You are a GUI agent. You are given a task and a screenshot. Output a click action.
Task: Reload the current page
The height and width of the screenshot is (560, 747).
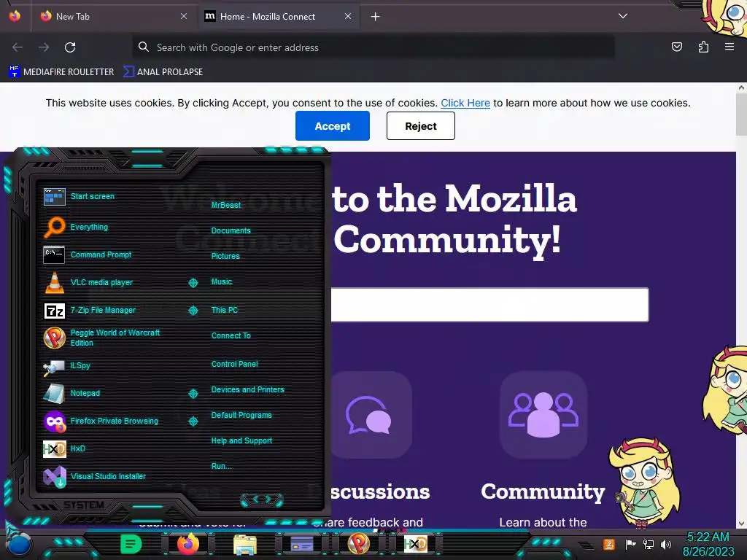click(70, 47)
